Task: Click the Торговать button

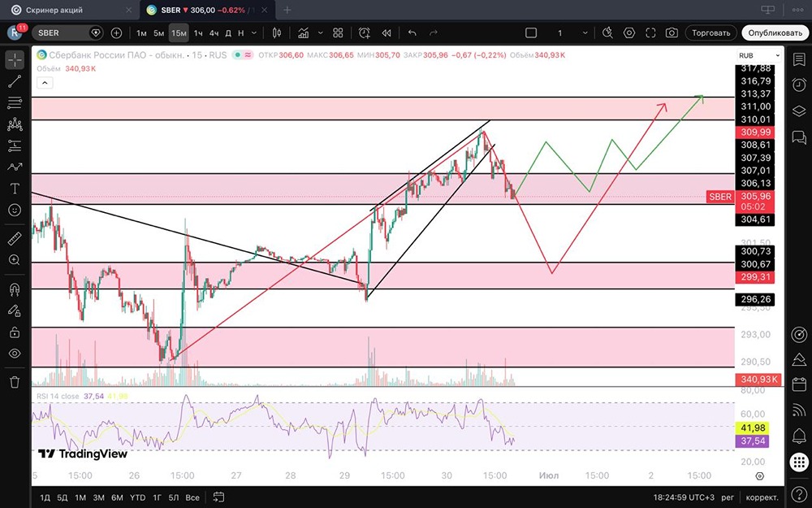Action: [711, 33]
